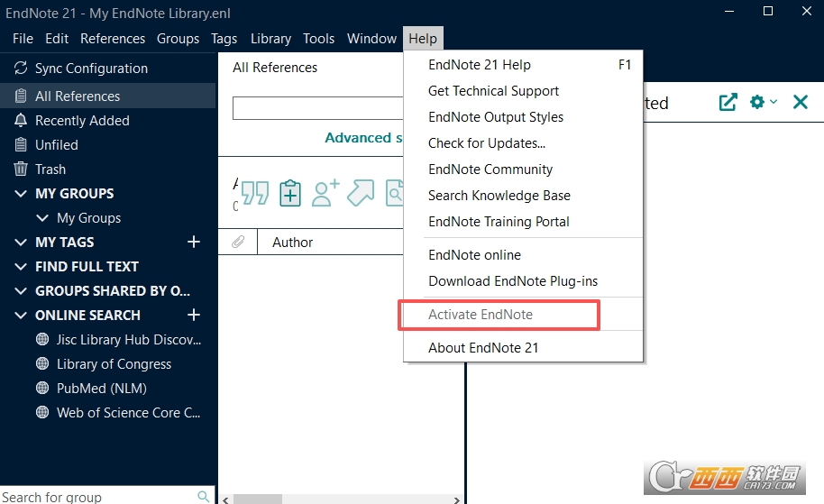
Task: Click the group search magnifier icon
Action: (204, 496)
